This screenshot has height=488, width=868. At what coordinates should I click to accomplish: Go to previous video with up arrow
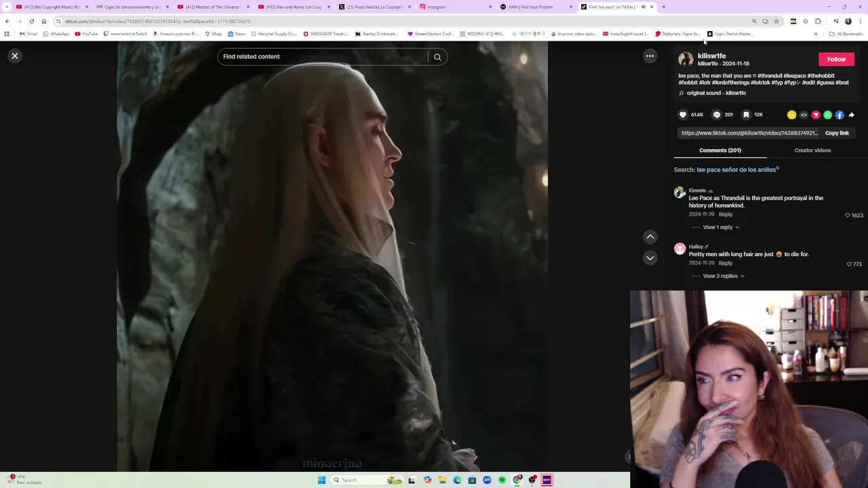tap(650, 237)
